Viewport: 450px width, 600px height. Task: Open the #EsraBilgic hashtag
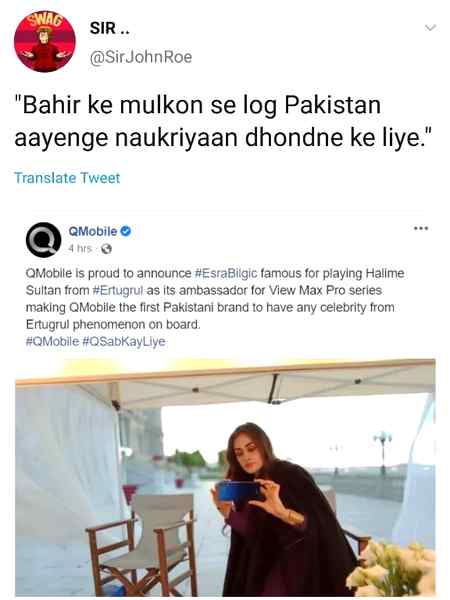click(x=226, y=274)
